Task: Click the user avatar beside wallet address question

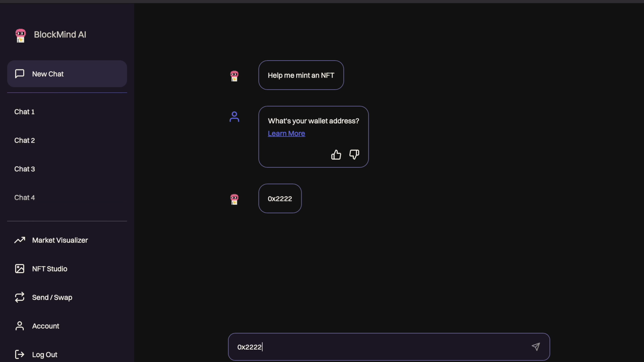Action: [234, 117]
